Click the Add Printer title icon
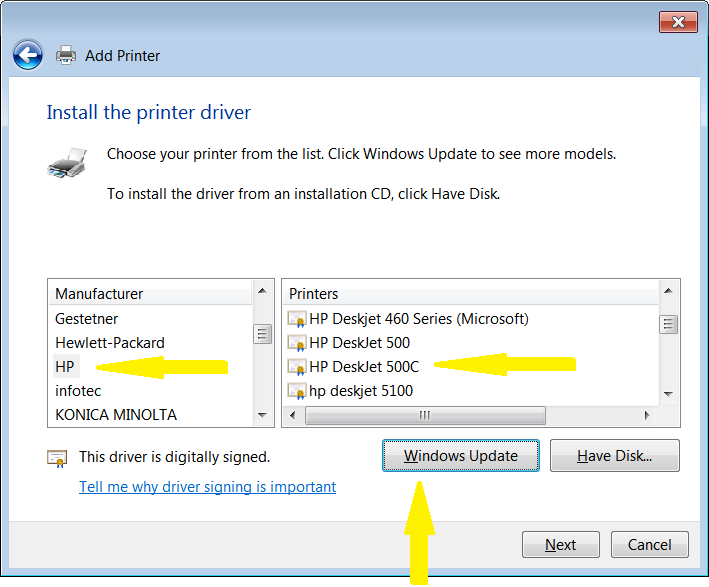Image resolution: width=709 pixels, height=587 pixels. point(66,55)
